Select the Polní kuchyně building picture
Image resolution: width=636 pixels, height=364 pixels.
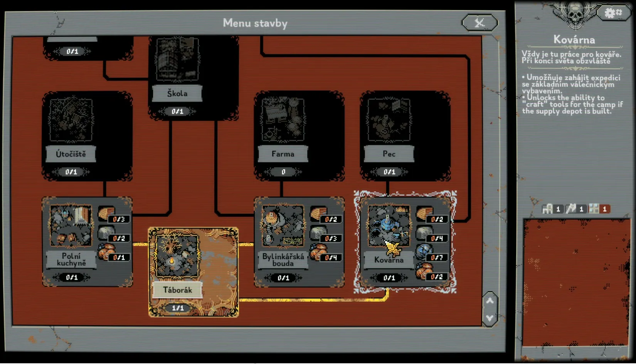71,226
